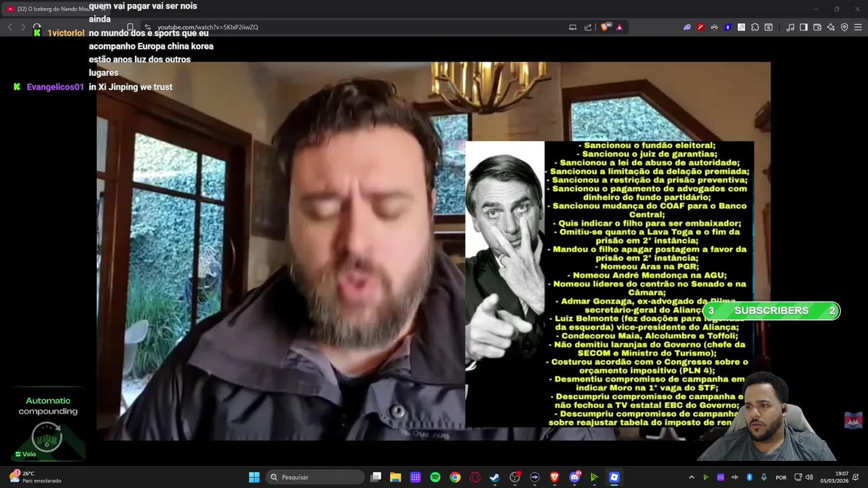Open File Explorer from the taskbar
This screenshot has width=868, height=488.
[395, 477]
